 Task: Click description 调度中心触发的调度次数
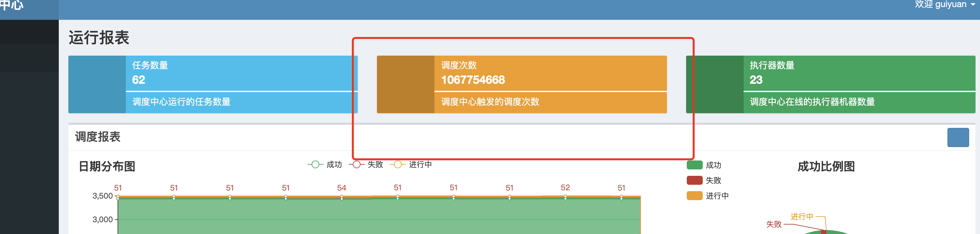490,102
